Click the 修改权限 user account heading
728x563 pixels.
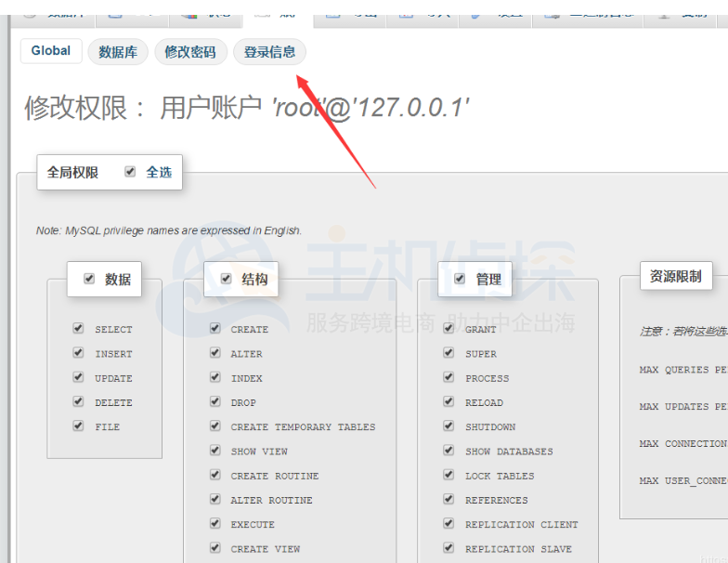pos(247,108)
